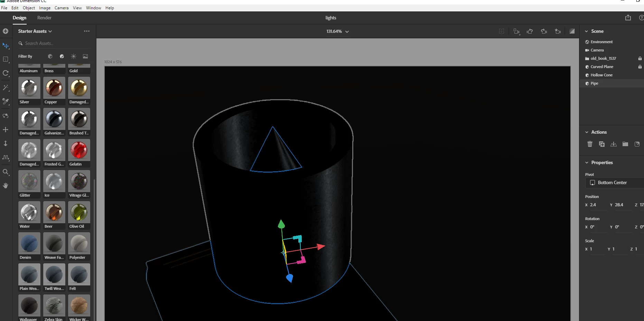Collapse the Actions panel

[x=587, y=132]
